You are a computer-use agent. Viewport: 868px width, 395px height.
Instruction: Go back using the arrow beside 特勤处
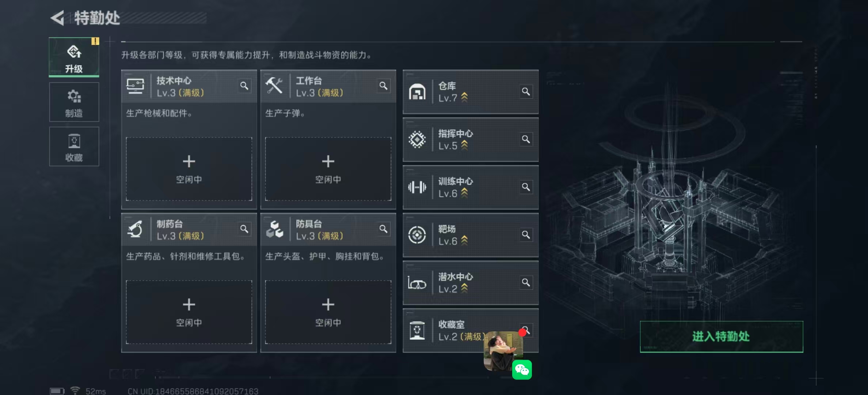tap(57, 18)
